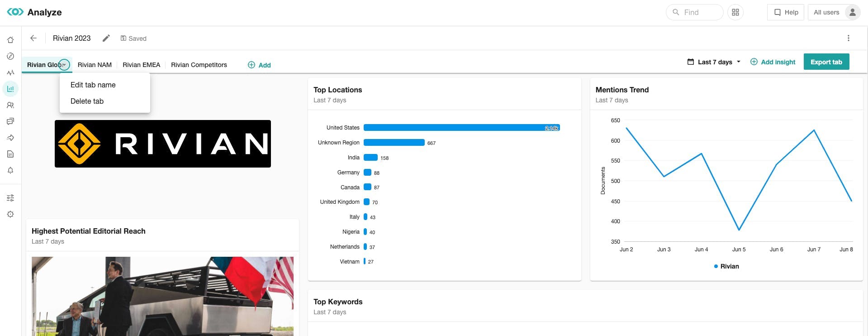Add a new dashboard tab
The height and width of the screenshot is (336, 868).
click(x=259, y=65)
